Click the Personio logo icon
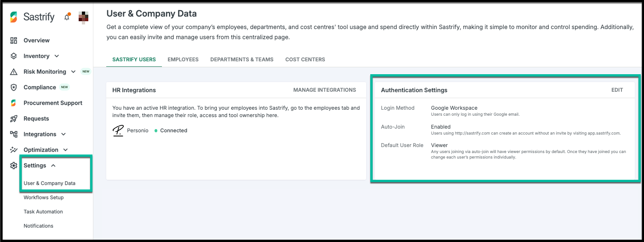This screenshot has width=644, height=242. click(x=118, y=131)
